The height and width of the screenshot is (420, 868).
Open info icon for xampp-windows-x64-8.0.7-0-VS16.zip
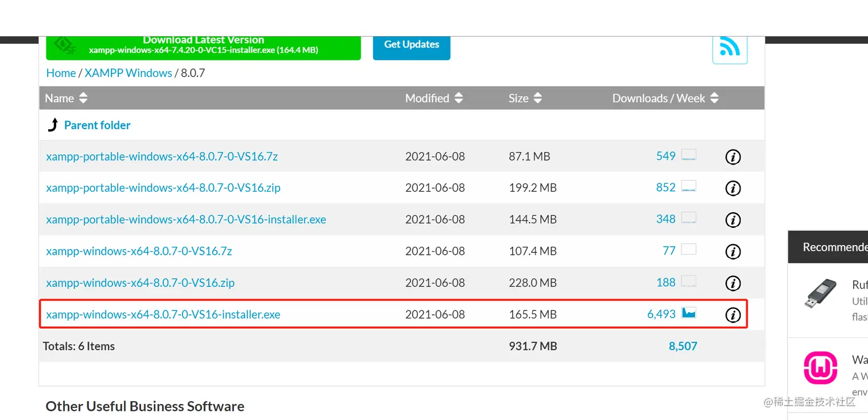pyautogui.click(x=733, y=283)
